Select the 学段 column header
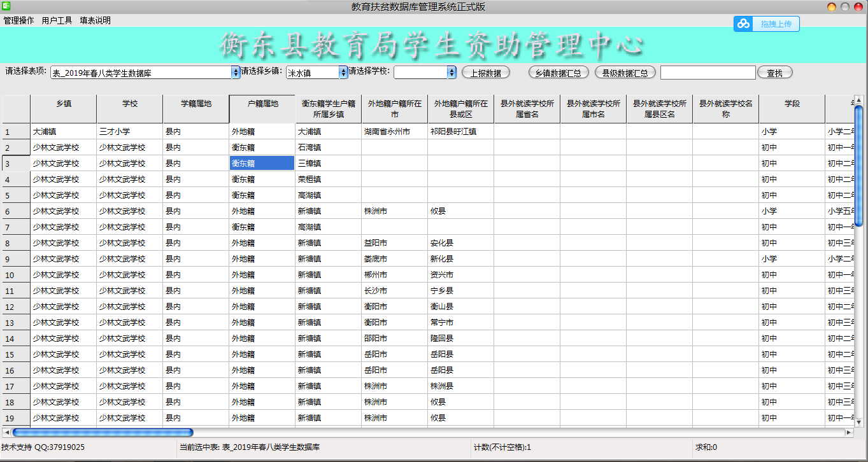Screen dimensions: 868x462 792,109
